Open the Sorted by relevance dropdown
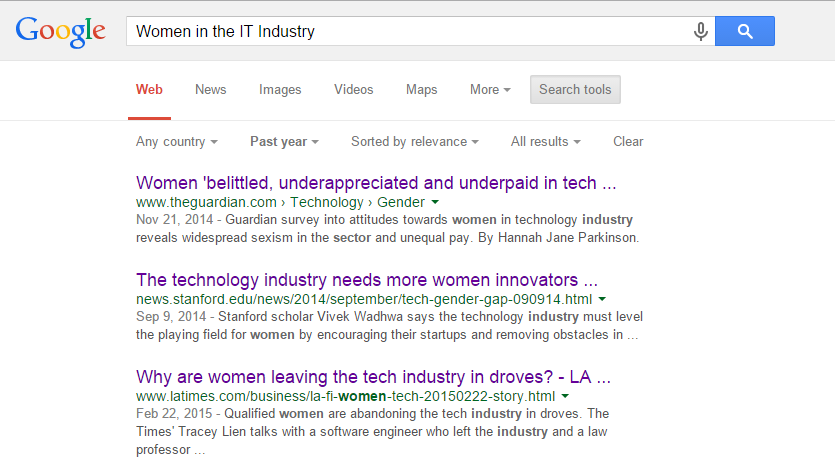835x471 pixels. (x=415, y=142)
